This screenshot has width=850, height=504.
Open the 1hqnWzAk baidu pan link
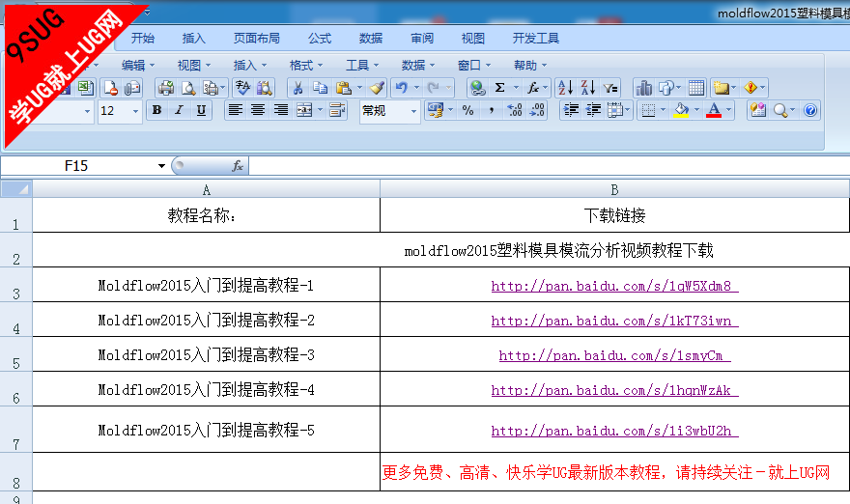[x=614, y=390]
